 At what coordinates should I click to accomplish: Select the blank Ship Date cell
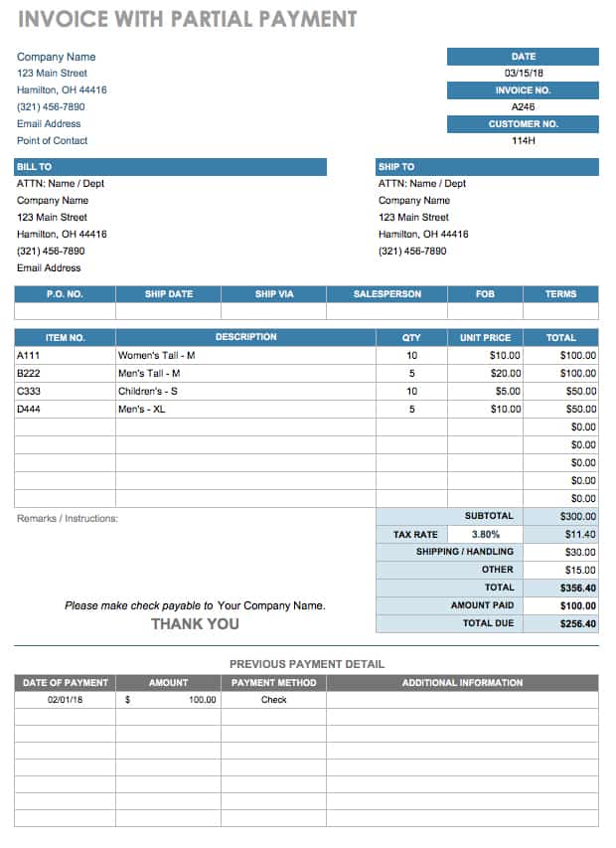point(168,311)
